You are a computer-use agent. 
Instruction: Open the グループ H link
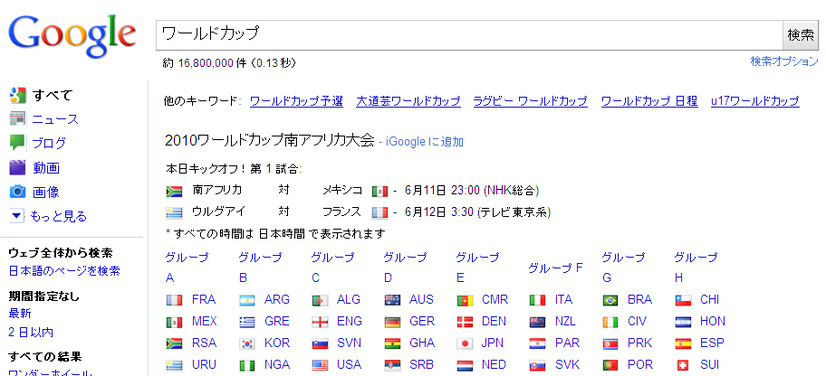pyautogui.click(x=696, y=268)
